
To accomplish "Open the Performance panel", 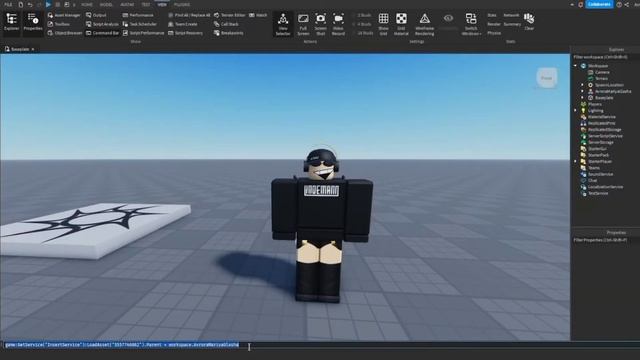I will [x=138, y=15].
